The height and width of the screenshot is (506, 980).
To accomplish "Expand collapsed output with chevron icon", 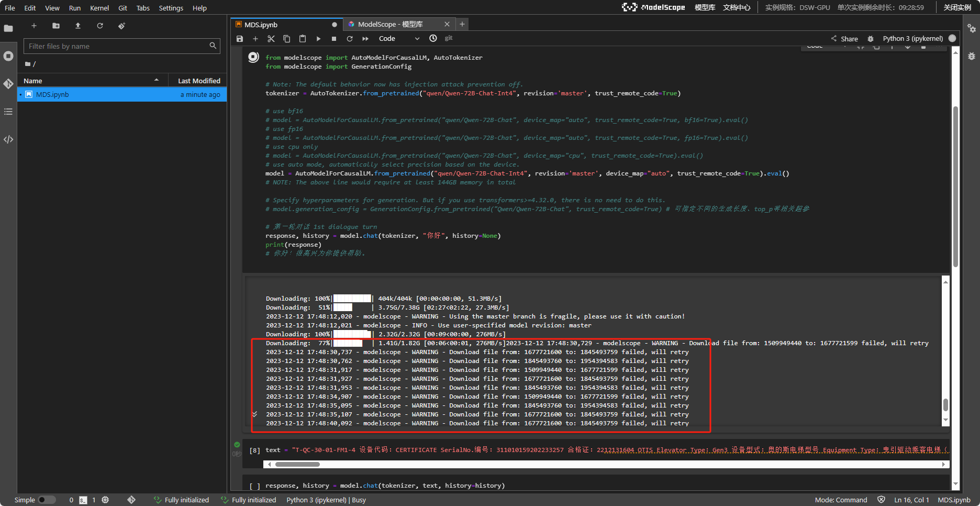I will point(254,414).
